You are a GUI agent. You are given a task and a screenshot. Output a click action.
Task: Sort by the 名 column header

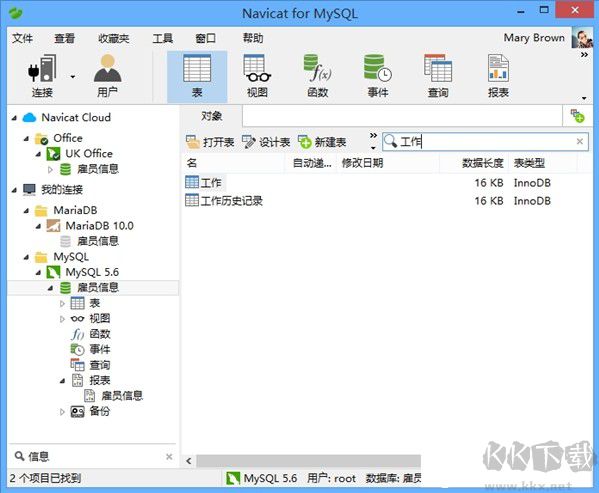click(234, 163)
